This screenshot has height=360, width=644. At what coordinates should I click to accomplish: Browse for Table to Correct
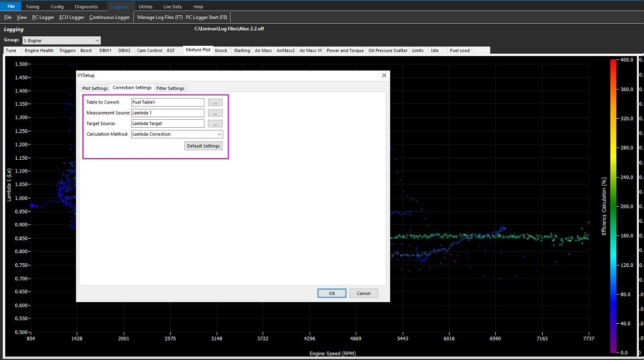(x=215, y=102)
